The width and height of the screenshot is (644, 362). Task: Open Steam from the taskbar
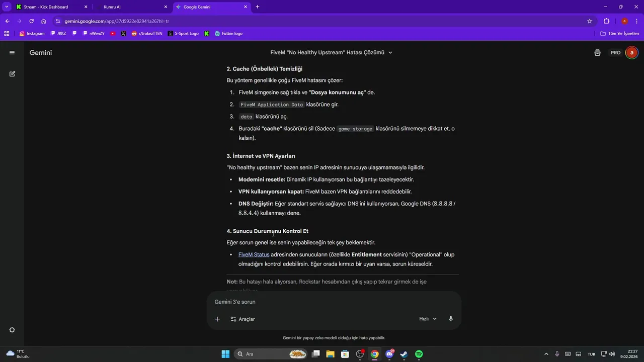[x=404, y=354]
